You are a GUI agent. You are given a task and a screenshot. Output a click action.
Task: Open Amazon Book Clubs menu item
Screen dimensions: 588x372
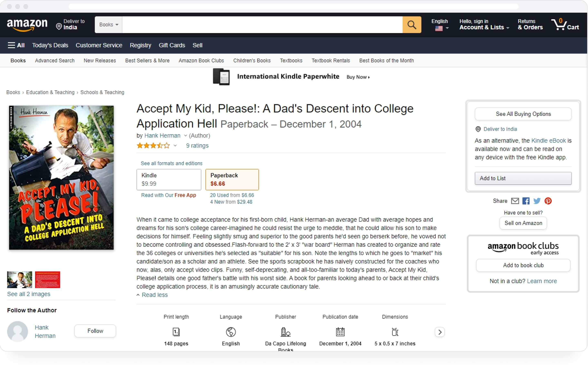[x=201, y=60]
